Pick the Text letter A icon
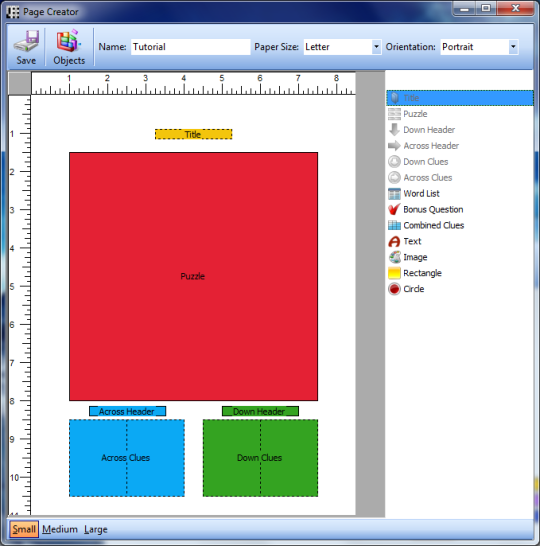Viewport: 540px width, 546px height. 394,241
